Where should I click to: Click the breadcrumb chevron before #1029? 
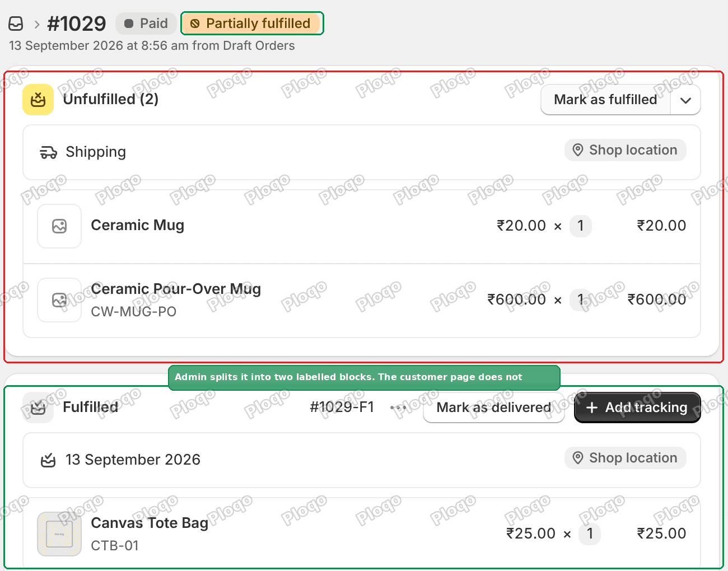(37, 24)
